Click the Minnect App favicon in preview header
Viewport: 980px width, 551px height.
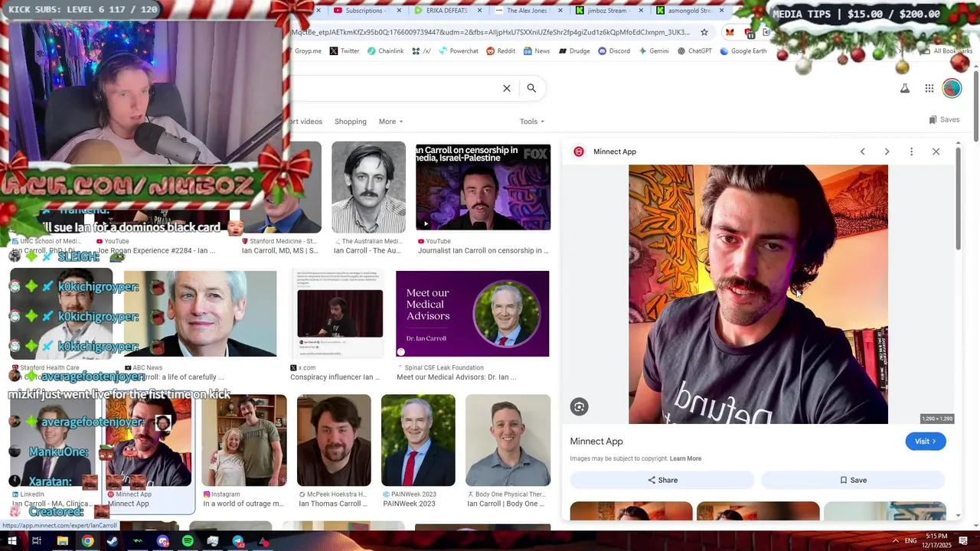[x=579, y=152]
